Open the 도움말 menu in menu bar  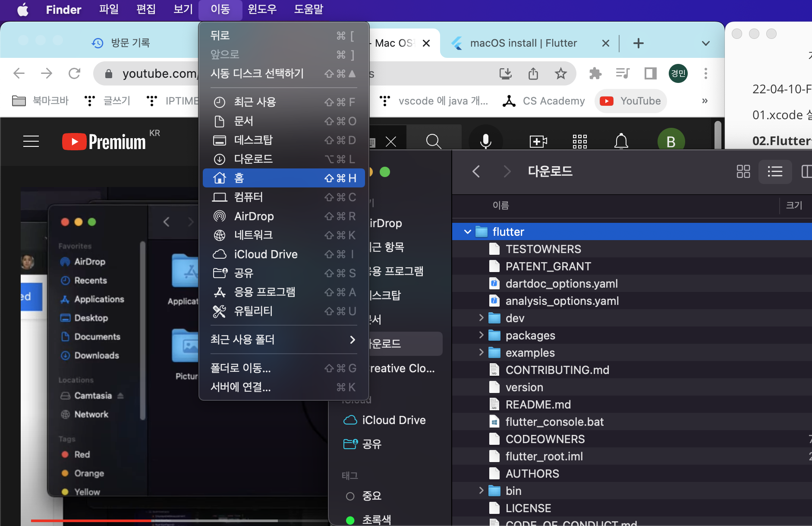click(309, 10)
